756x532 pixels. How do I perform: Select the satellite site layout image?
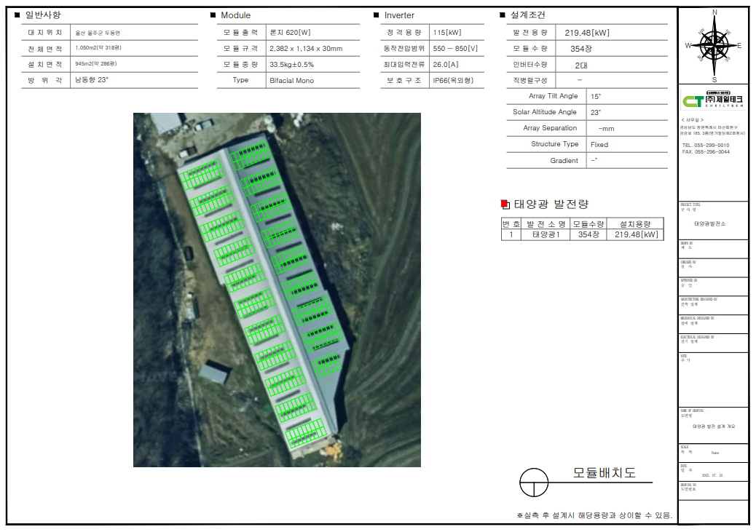click(x=277, y=290)
